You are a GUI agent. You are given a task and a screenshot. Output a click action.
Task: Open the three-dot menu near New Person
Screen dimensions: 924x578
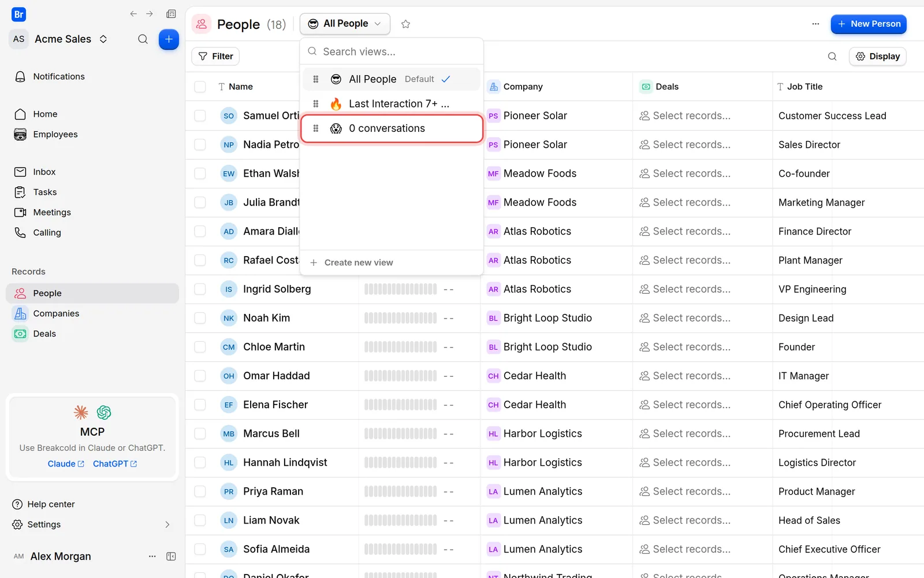pos(815,24)
